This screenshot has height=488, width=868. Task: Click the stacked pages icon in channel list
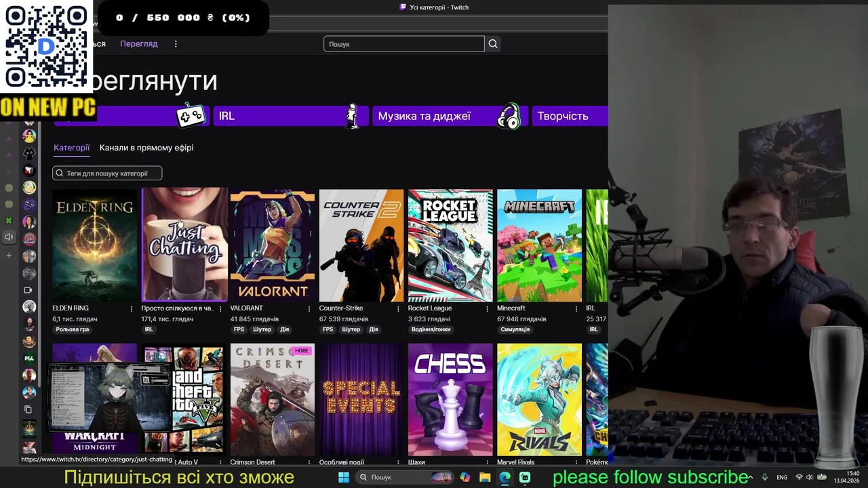click(28, 409)
